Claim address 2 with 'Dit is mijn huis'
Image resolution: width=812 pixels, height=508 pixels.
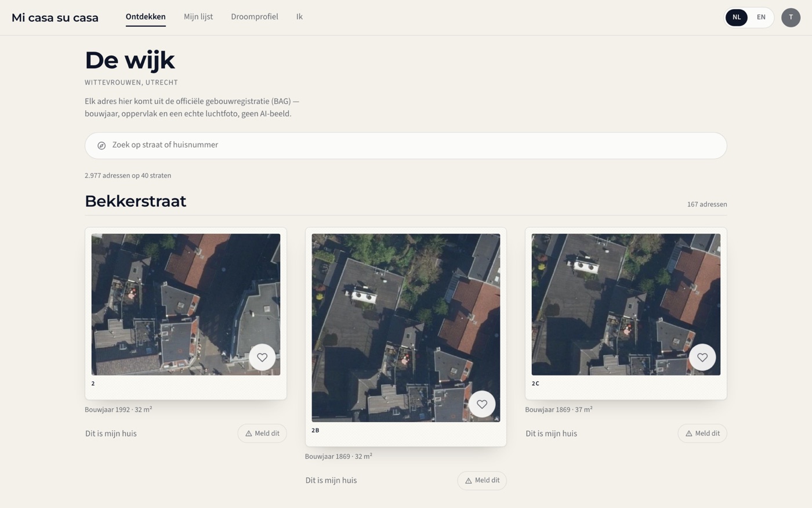point(111,434)
